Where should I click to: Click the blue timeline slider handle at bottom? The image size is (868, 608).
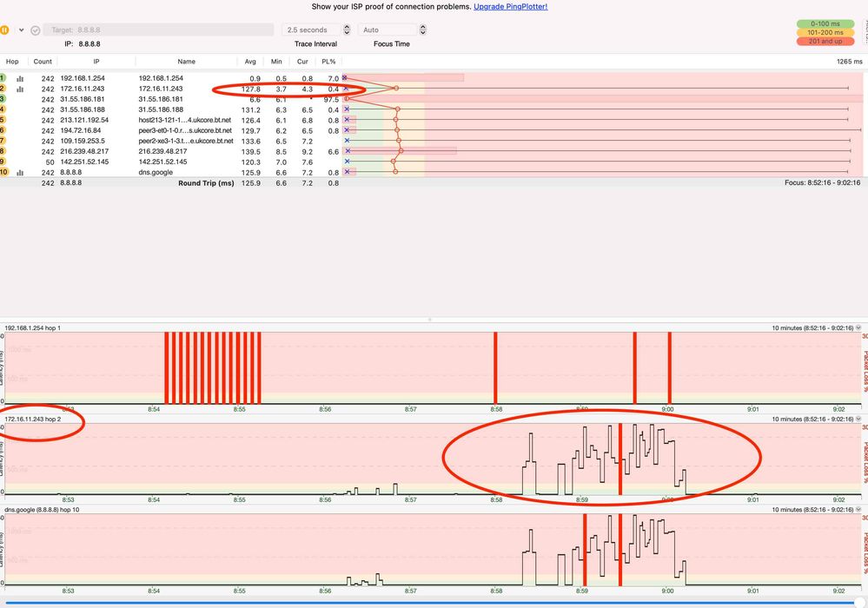point(859,603)
